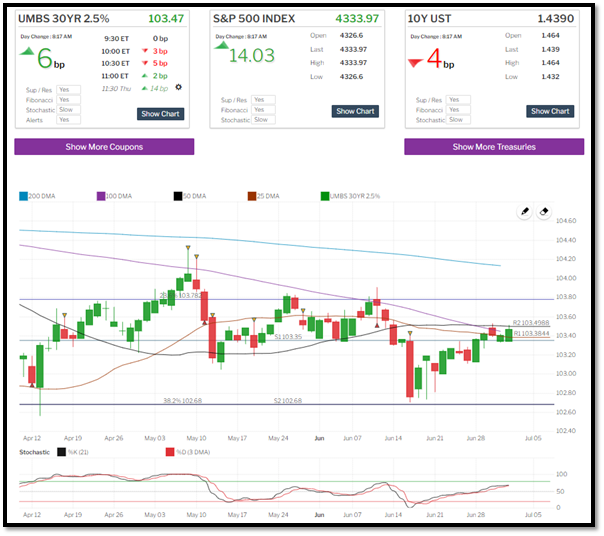Image resolution: width=604 pixels, height=536 pixels.
Task: Click the UMBS 30YR 2.5% card title
Action: tap(64, 18)
